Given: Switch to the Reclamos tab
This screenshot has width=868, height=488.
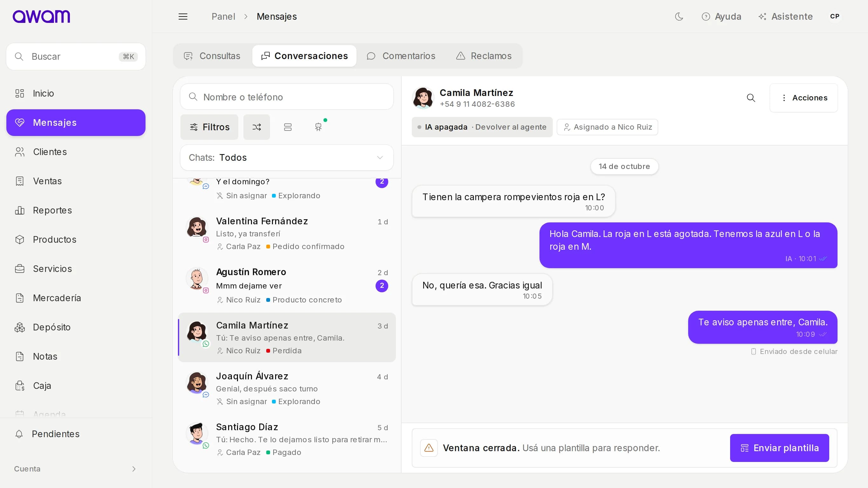Looking at the screenshot, I should click(x=484, y=56).
